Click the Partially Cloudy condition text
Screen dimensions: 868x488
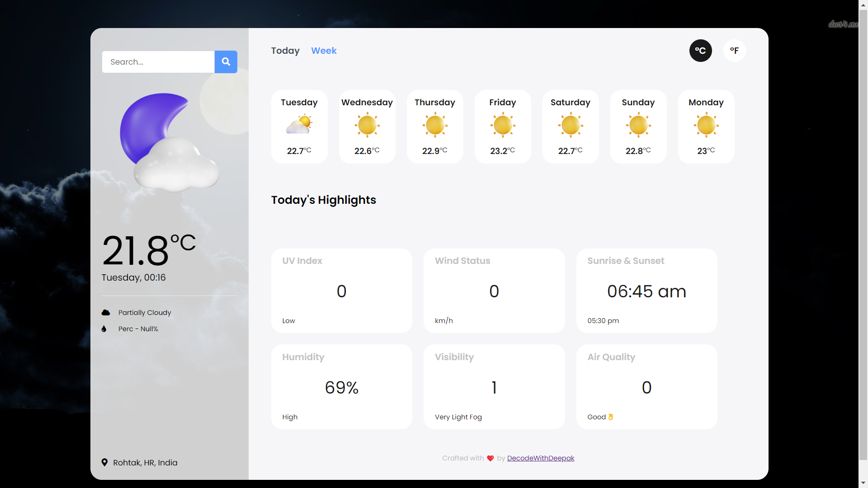145,313
